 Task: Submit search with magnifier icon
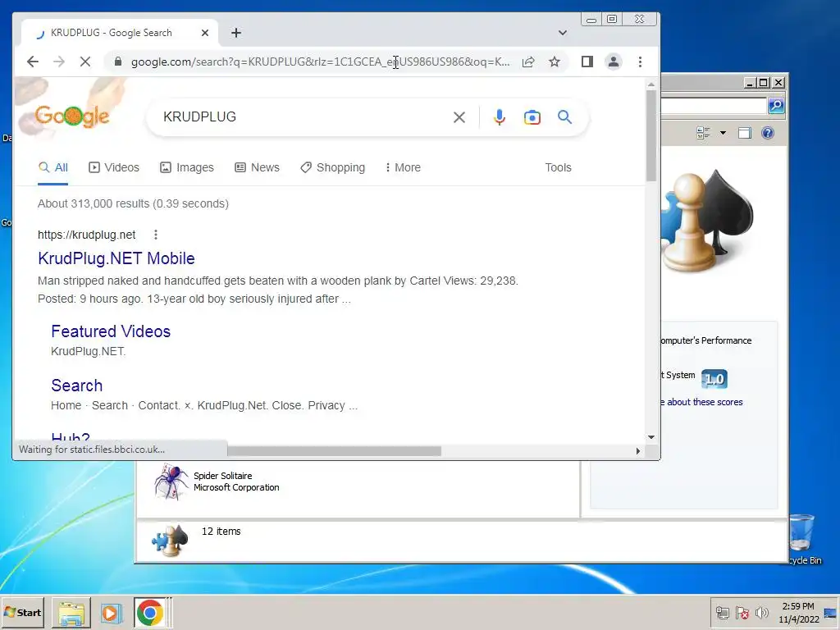564,116
